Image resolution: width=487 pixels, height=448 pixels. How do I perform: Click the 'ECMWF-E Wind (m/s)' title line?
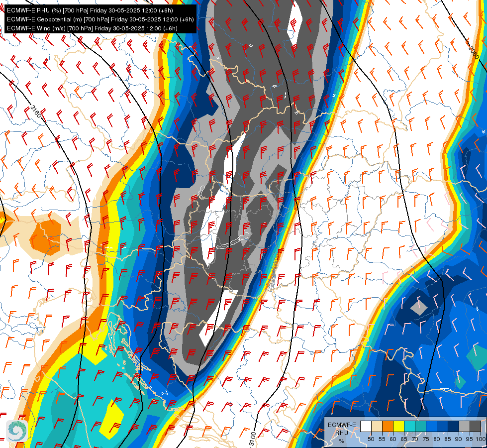coord(92,28)
